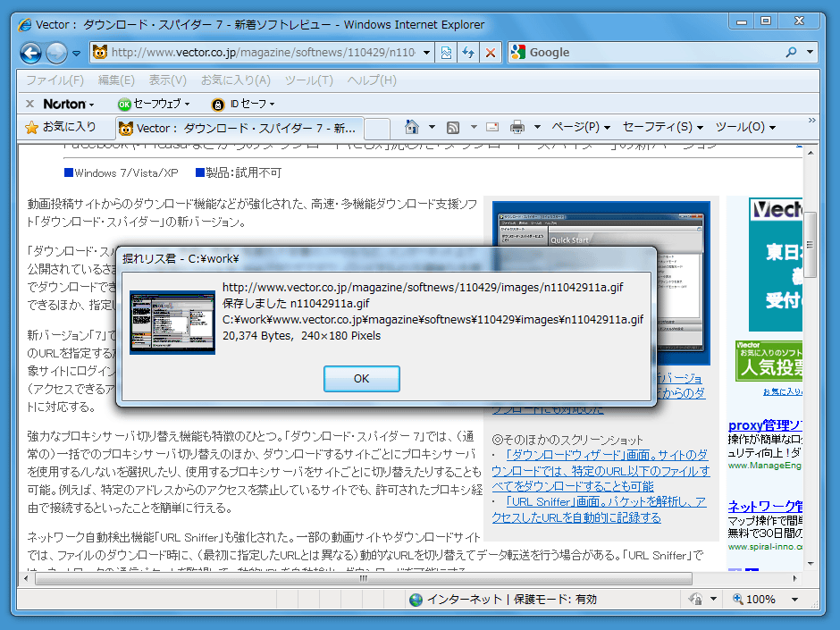This screenshot has height=630, width=840.
Task: Open the 表示(V) menu
Action: click(167, 80)
